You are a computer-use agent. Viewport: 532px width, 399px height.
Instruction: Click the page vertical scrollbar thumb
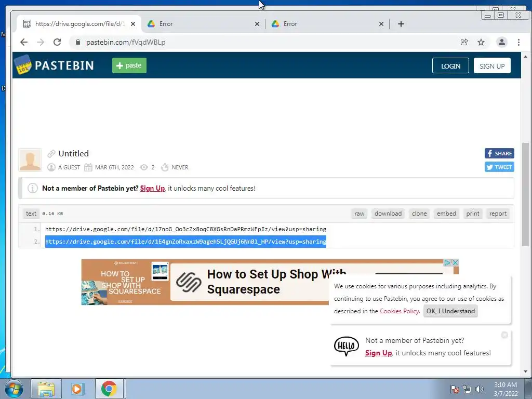pyautogui.click(x=525, y=194)
